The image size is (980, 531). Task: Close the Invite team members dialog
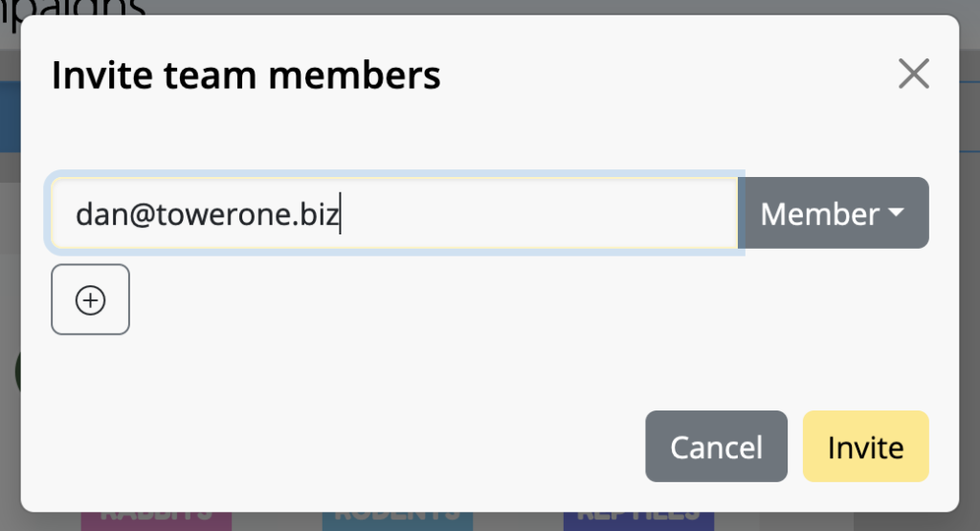click(x=913, y=74)
